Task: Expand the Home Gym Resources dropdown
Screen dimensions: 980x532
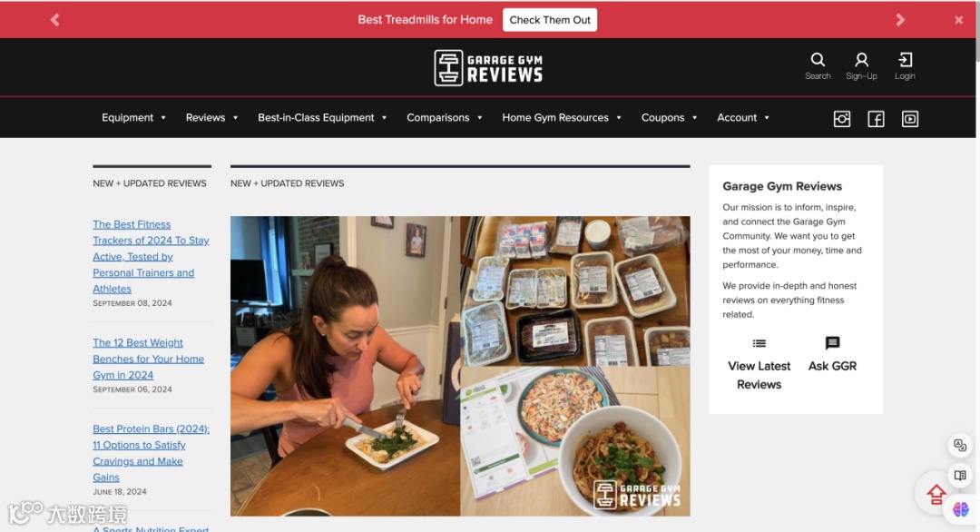Action: (562, 117)
